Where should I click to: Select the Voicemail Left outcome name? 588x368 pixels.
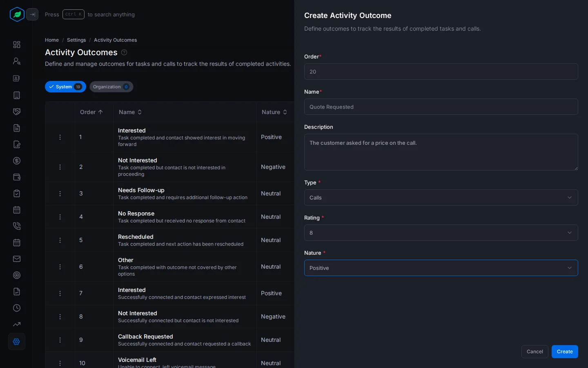[137, 360]
